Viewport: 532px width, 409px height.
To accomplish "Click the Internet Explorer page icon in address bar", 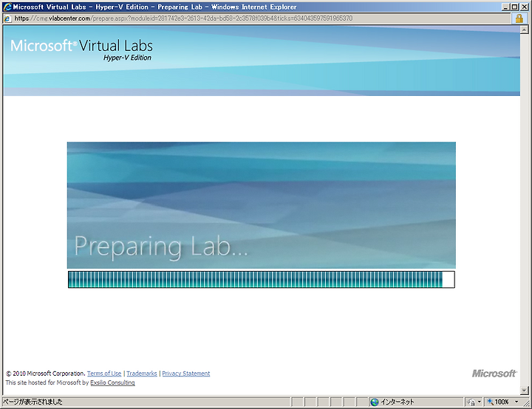I will (7, 18).
